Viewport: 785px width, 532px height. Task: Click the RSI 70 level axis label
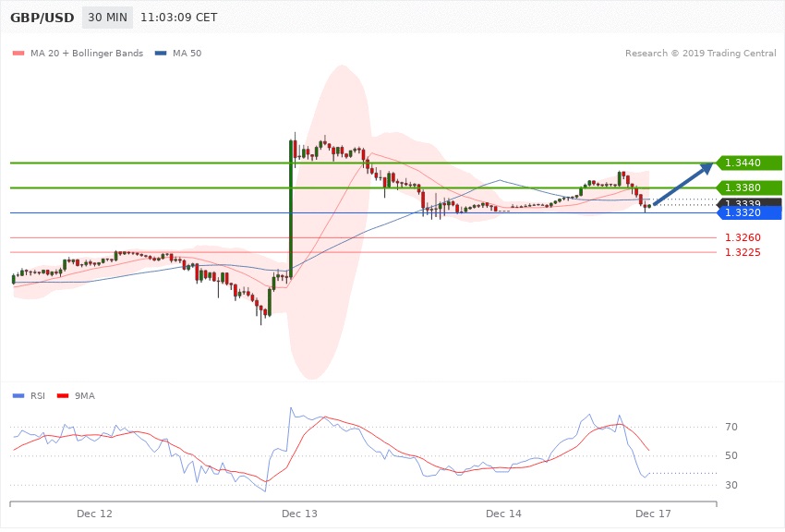(x=731, y=427)
